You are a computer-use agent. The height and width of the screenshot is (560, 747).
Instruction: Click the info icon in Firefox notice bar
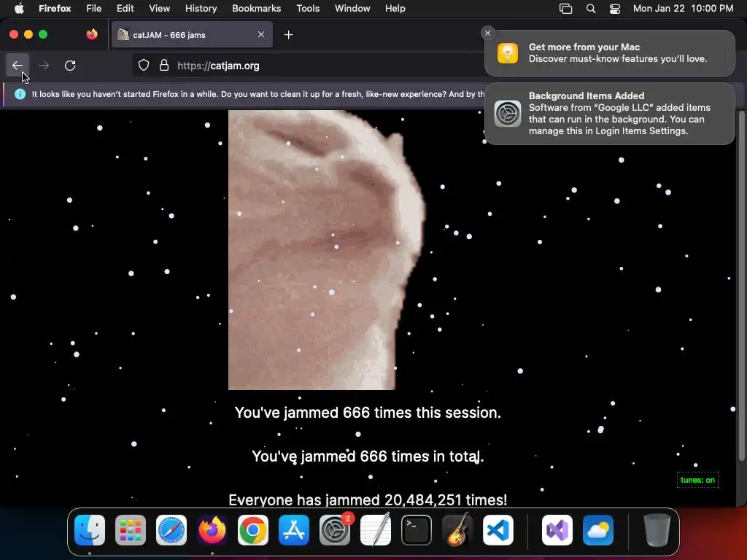coord(20,94)
